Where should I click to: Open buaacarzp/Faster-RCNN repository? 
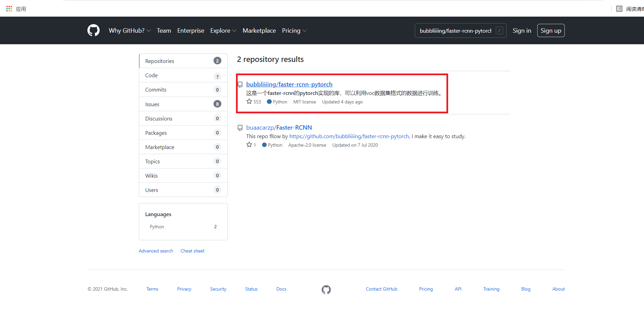[279, 128]
